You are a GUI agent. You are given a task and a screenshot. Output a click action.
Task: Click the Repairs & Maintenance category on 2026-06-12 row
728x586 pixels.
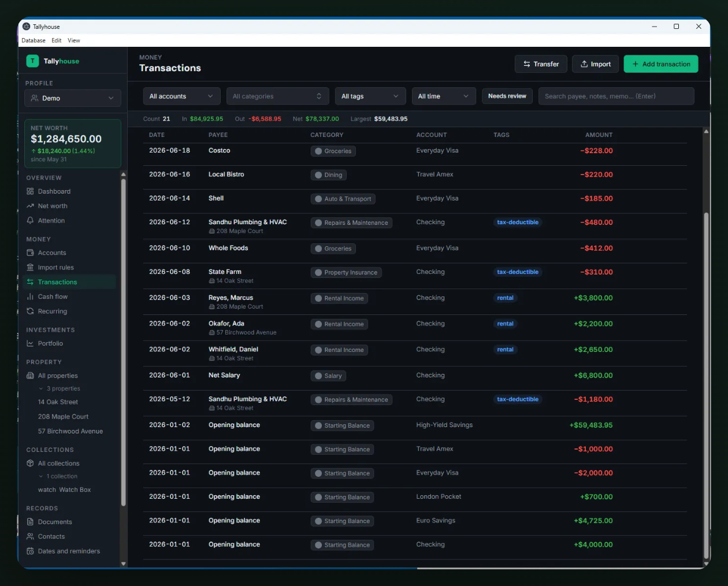pyautogui.click(x=351, y=223)
